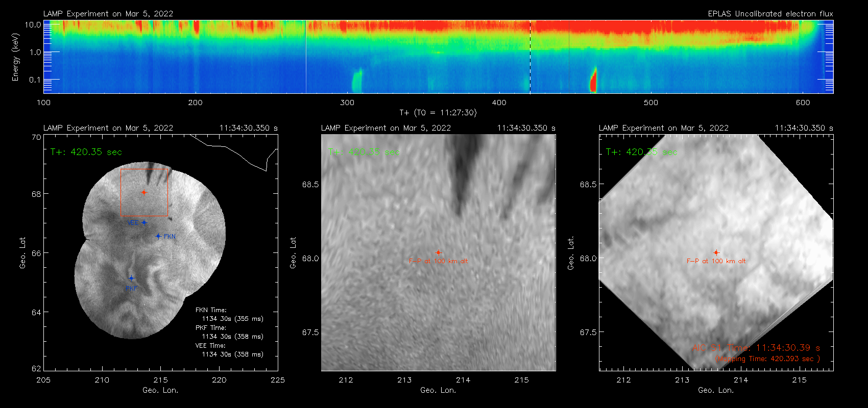This screenshot has height=408, width=868.
Task: Click the 67.5 latitude tick in the right panel
Action: 588,332
